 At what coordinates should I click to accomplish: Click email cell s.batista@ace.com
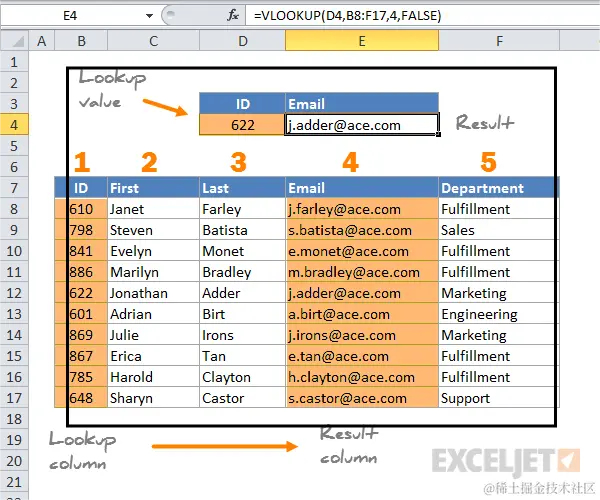click(x=362, y=230)
